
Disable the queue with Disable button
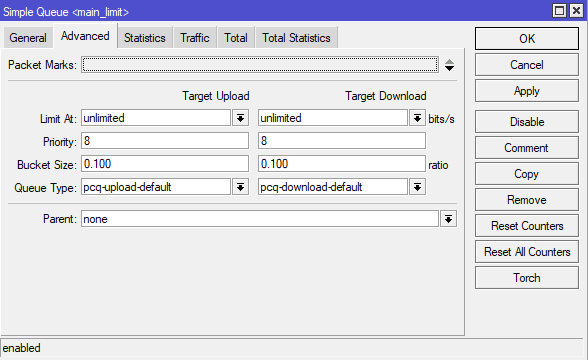click(527, 122)
